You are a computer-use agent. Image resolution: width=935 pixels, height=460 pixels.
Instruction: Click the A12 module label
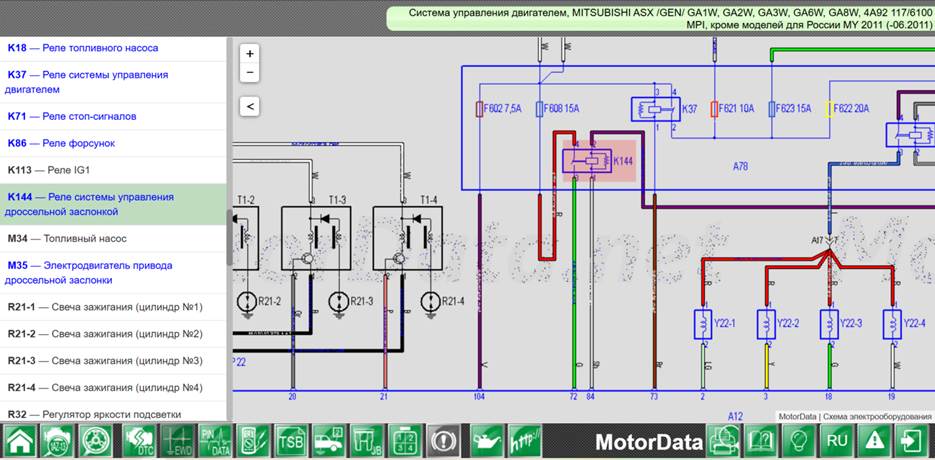tap(735, 416)
